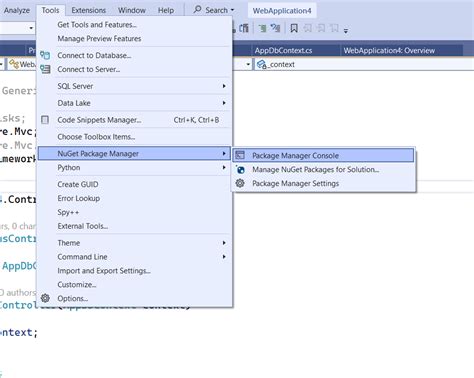This screenshot has height=378, width=474.
Task: Switch to WebApplication4: Overview tab
Action: click(389, 51)
